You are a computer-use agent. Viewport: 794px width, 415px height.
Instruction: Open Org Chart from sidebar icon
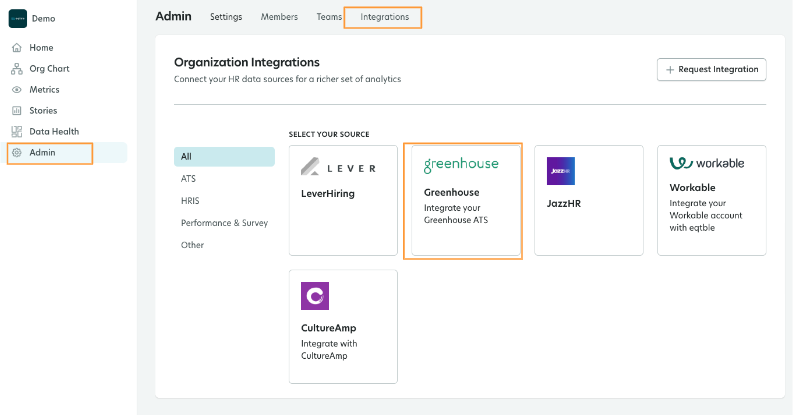[17, 69]
